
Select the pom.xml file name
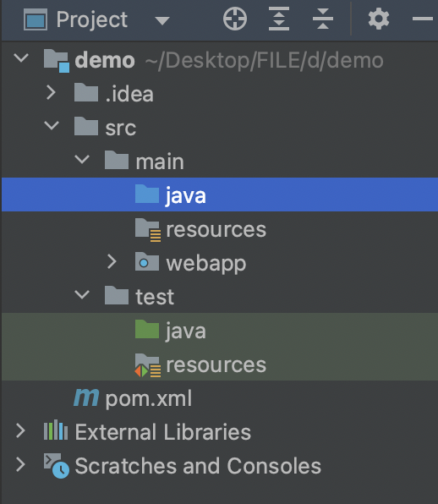[x=149, y=399]
